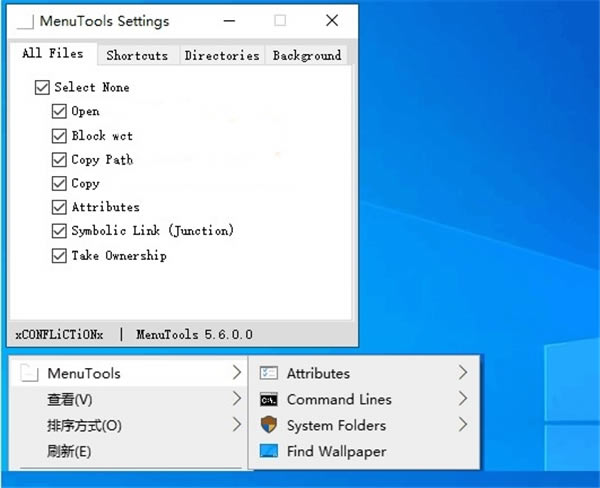
Task: Disable the Attributes checkbox in settings
Action: 59,207
